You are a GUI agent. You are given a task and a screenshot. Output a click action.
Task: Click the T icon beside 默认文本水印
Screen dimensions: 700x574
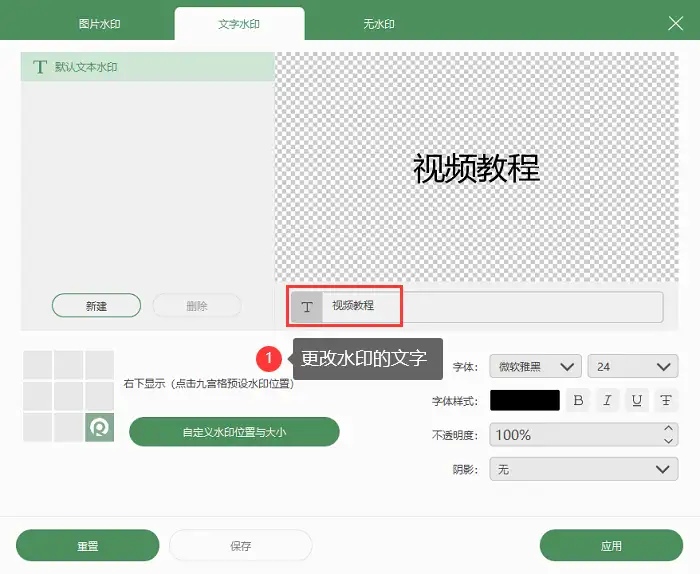click(40, 67)
